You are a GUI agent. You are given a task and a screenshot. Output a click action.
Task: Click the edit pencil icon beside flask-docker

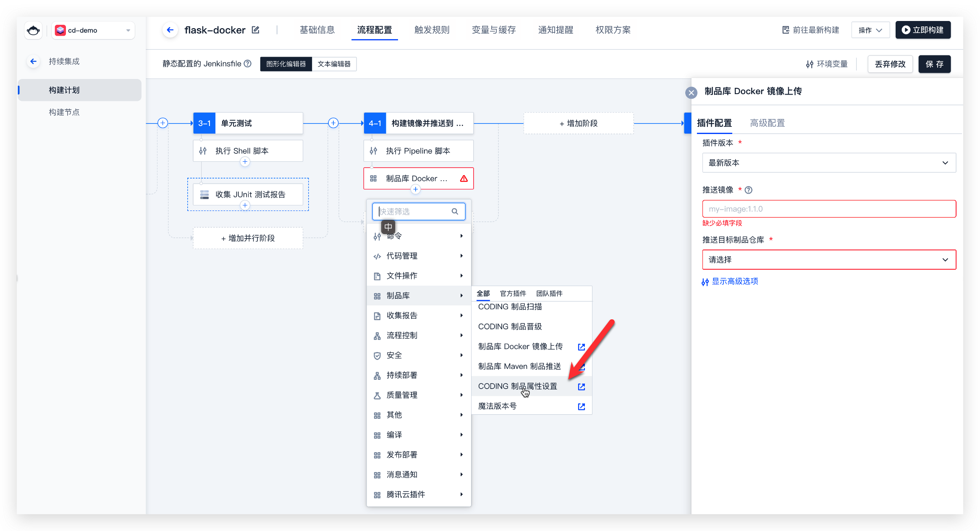tap(255, 30)
